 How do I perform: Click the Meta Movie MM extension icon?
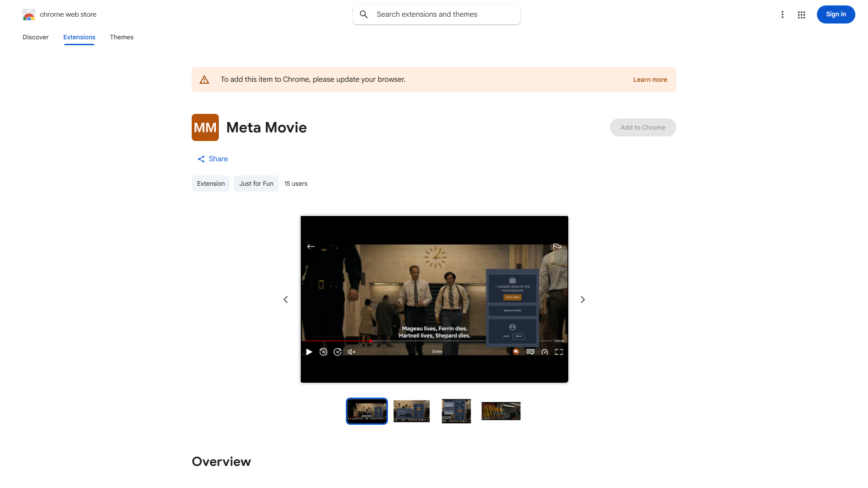pos(205,127)
